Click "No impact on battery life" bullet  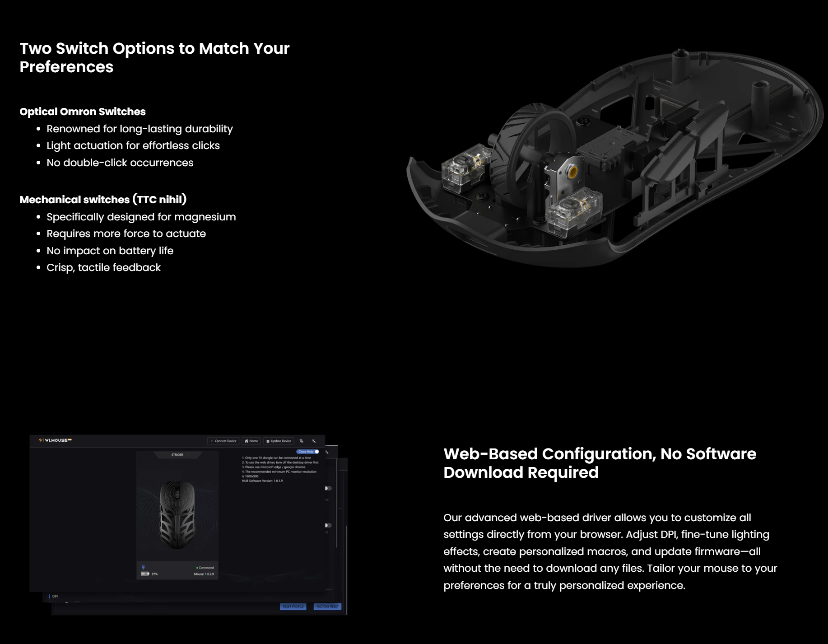[x=110, y=251]
